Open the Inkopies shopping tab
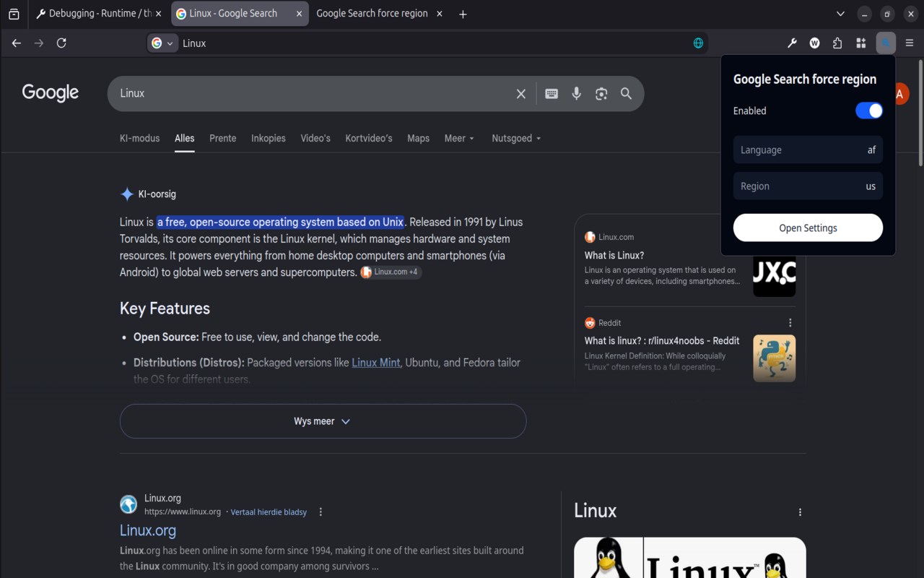Screen dimensions: 924x578 point(269,138)
